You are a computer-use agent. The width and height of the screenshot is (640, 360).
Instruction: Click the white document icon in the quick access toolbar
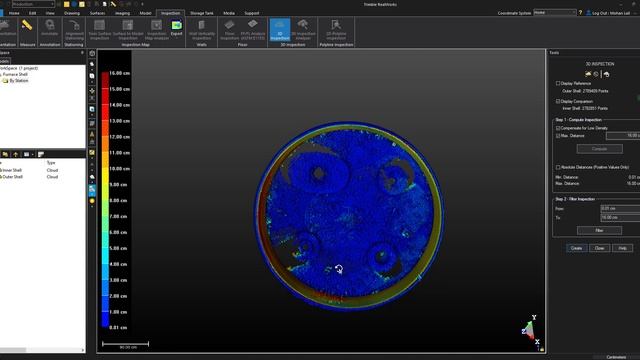tap(104, 4)
